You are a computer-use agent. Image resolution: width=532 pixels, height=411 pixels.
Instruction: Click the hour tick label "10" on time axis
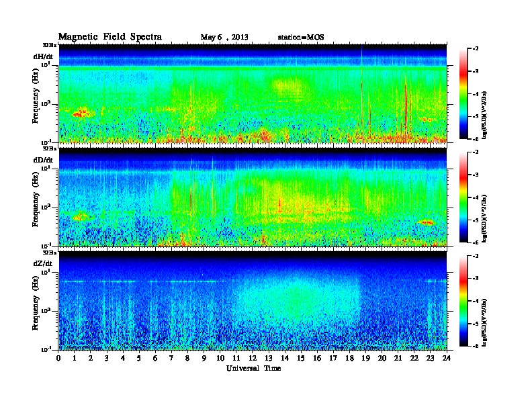pyautogui.click(x=220, y=358)
